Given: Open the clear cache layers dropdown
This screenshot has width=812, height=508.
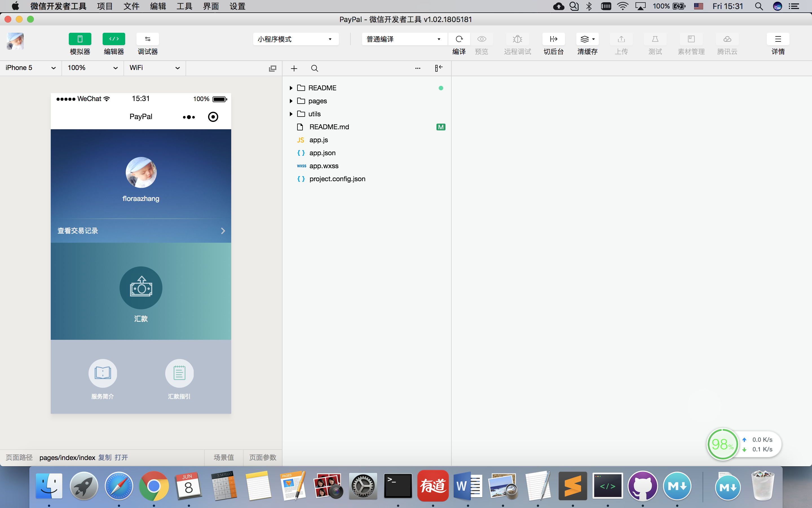Looking at the screenshot, I should click(588, 39).
